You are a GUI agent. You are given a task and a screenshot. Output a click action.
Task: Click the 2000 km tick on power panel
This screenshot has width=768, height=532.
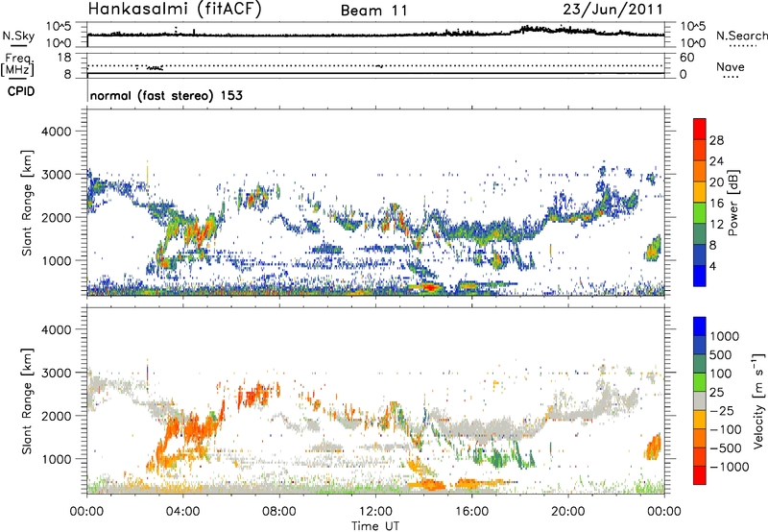point(56,217)
